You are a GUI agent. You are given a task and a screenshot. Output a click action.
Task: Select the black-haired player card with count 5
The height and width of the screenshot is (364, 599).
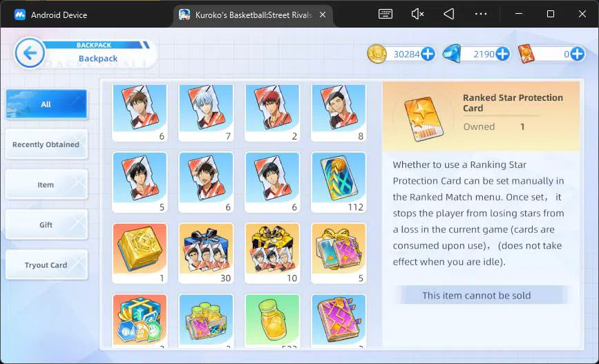pyautogui.click(x=140, y=182)
